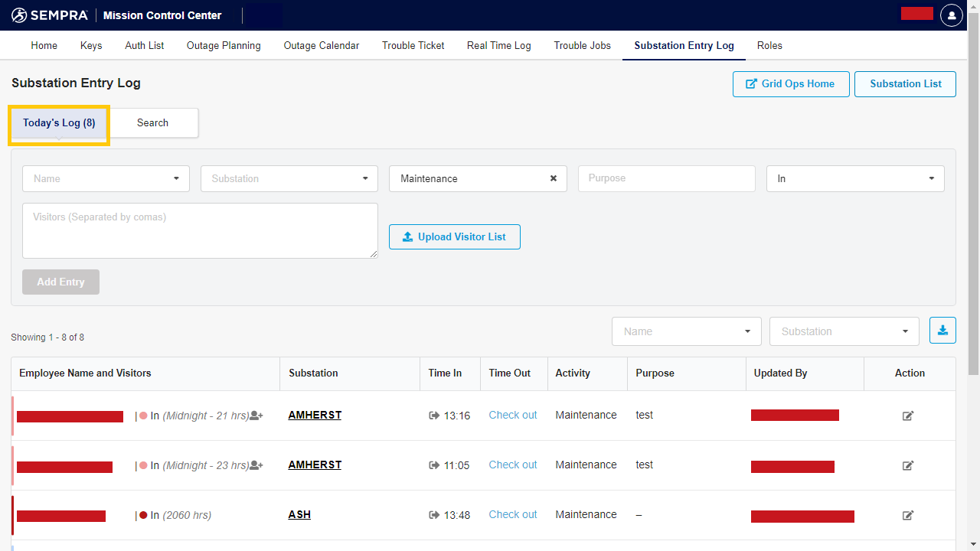Go to Outage Calendar page
The width and height of the screenshot is (980, 551).
[321, 45]
